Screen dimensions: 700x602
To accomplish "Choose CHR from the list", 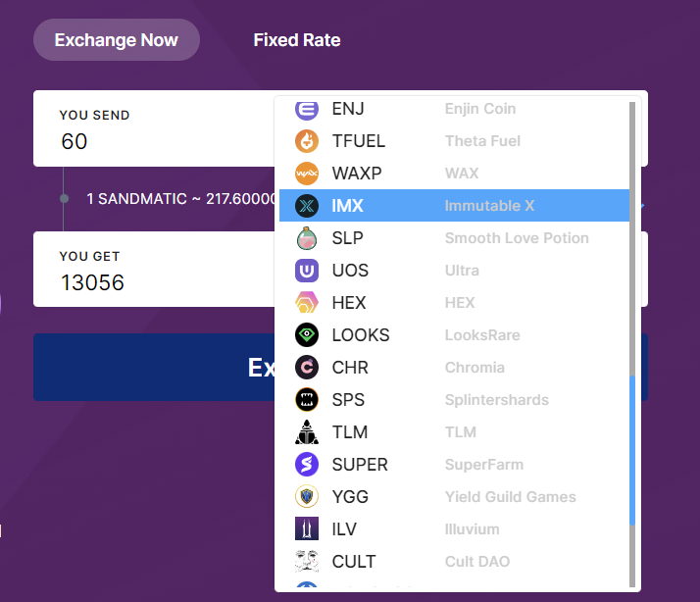I will click(x=454, y=368).
